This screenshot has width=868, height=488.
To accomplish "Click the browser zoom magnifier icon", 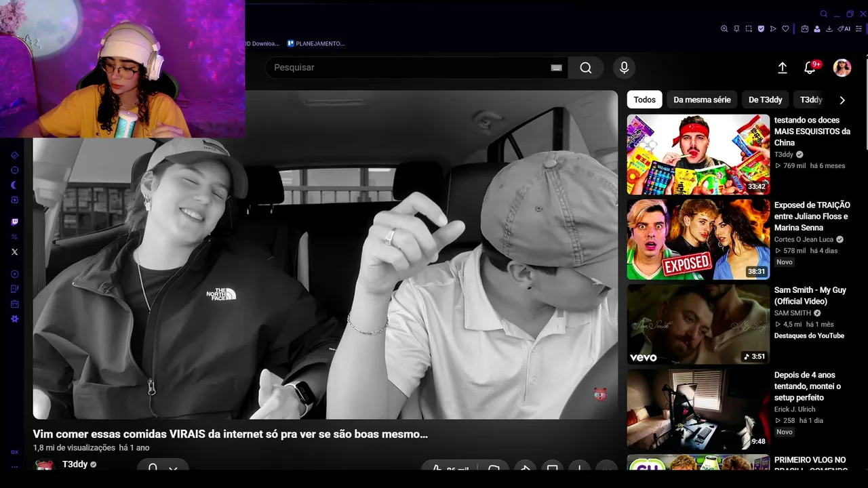I will (724, 29).
